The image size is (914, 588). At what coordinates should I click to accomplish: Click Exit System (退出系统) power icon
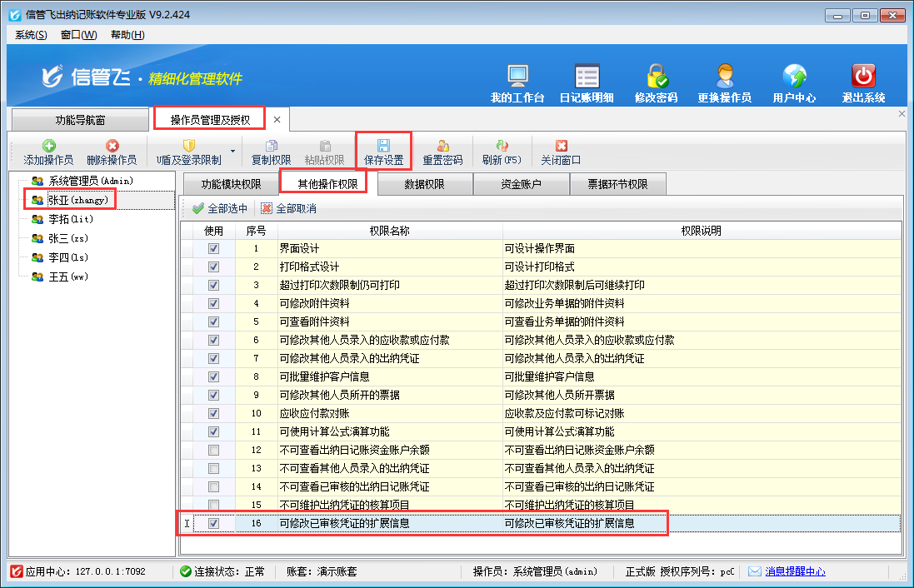point(863,76)
